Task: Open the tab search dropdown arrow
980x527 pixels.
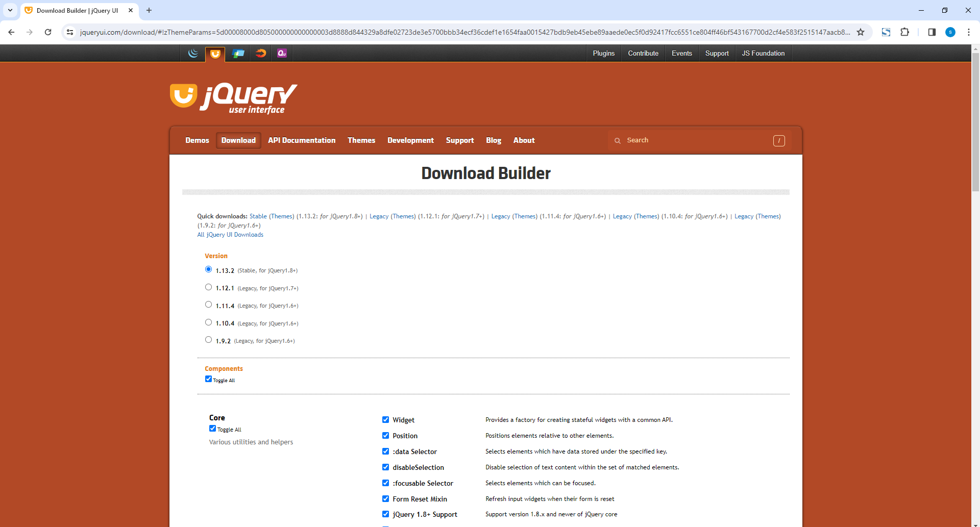Action: click(10, 10)
